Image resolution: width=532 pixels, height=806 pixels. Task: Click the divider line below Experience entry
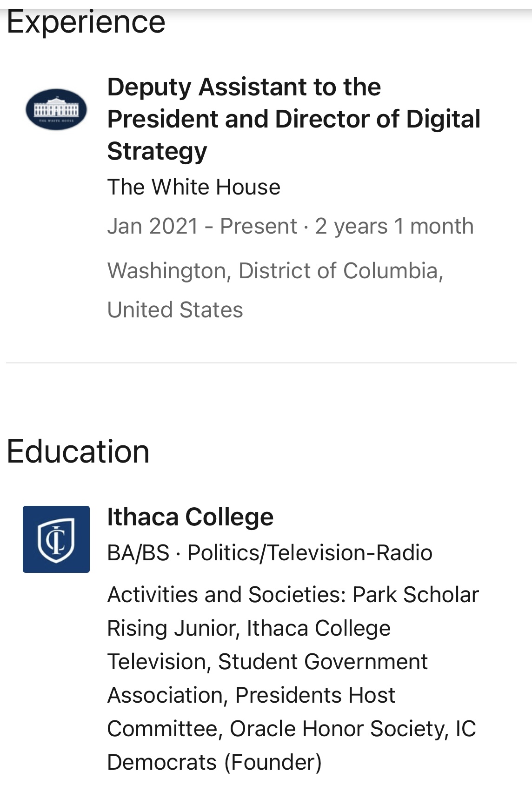pos(261,363)
